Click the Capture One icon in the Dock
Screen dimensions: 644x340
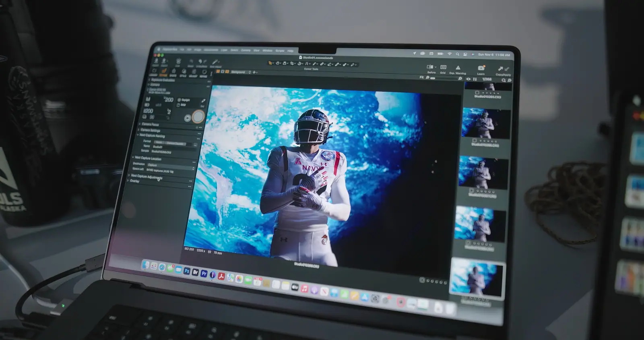tap(213, 275)
